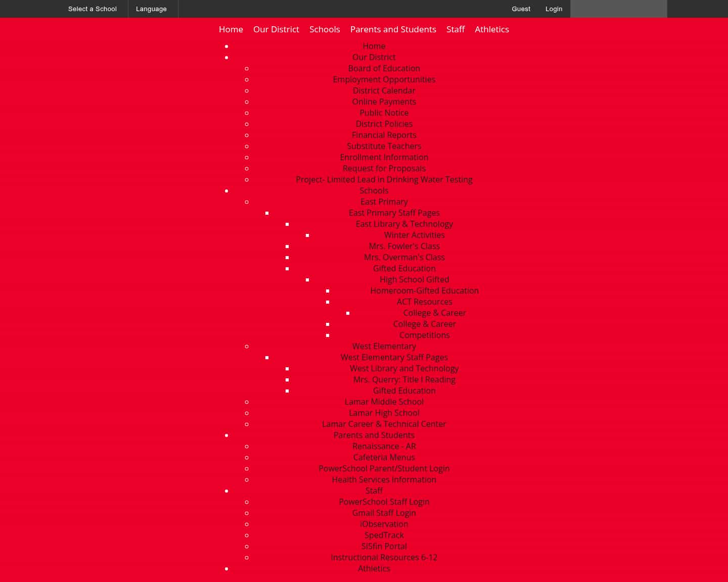Open PowerSchool Parent/Student Login
The height and width of the screenshot is (582, 728).
[x=384, y=468]
